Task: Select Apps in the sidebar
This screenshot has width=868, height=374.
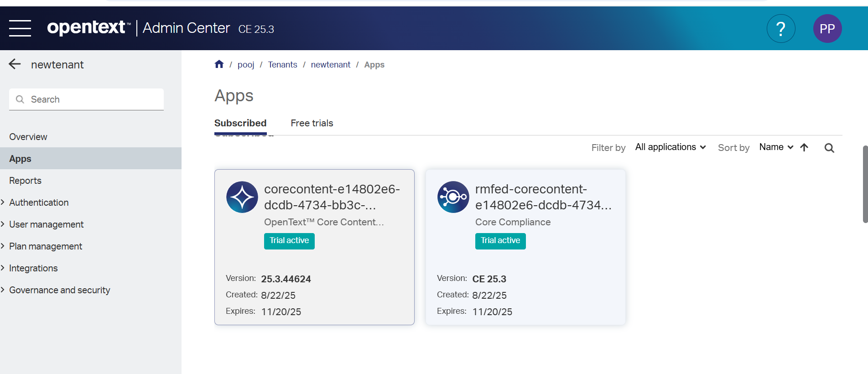Action: pyautogui.click(x=91, y=159)
